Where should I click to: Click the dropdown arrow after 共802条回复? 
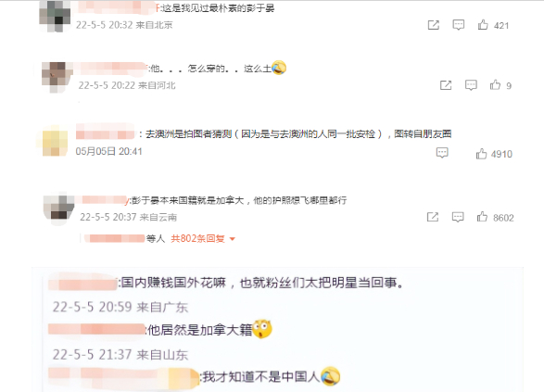click(233, 239)
